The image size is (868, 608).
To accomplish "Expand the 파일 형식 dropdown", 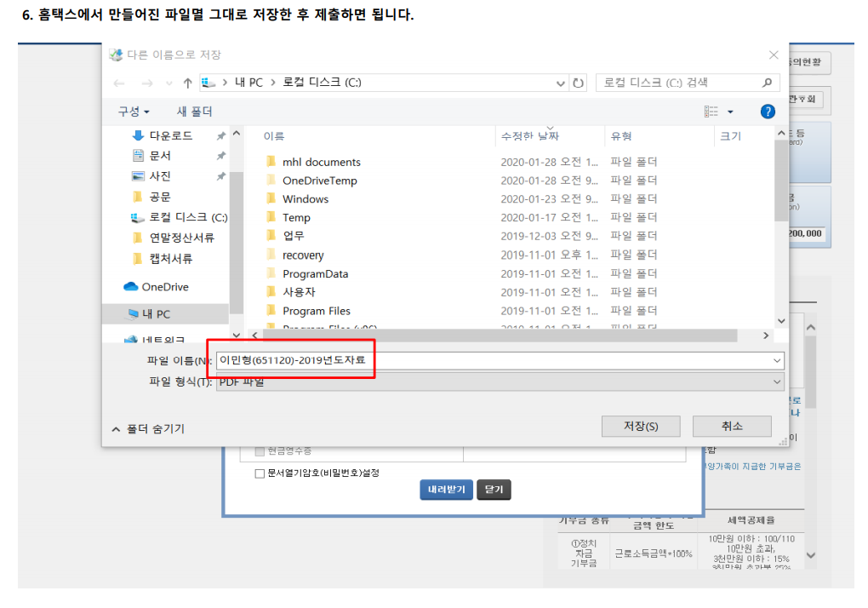I will tap(776, 382).
